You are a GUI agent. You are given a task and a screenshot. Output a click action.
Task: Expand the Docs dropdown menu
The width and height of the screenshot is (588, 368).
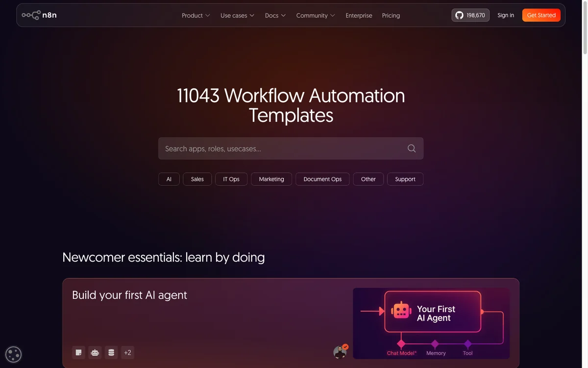coord(275,15)
